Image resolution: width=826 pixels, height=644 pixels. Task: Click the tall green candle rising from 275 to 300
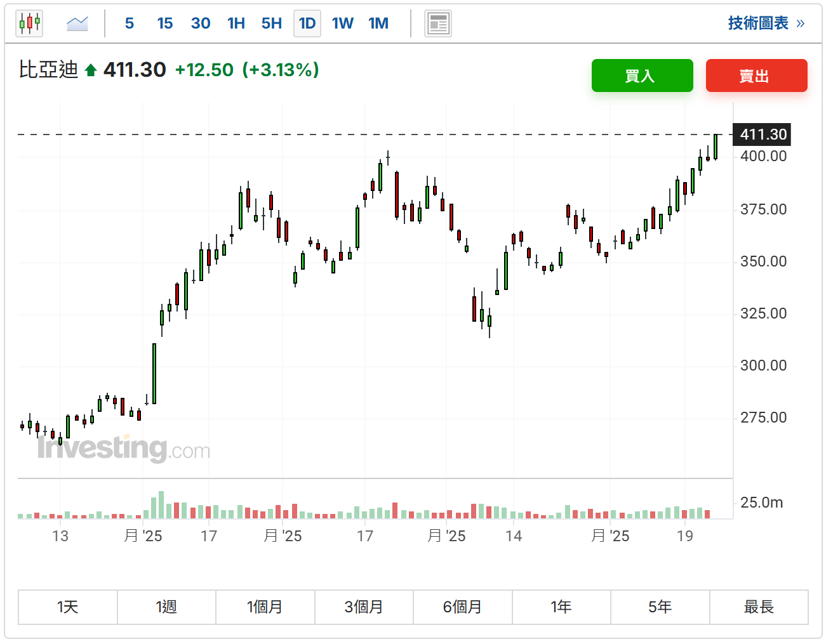tap(154, 374)
